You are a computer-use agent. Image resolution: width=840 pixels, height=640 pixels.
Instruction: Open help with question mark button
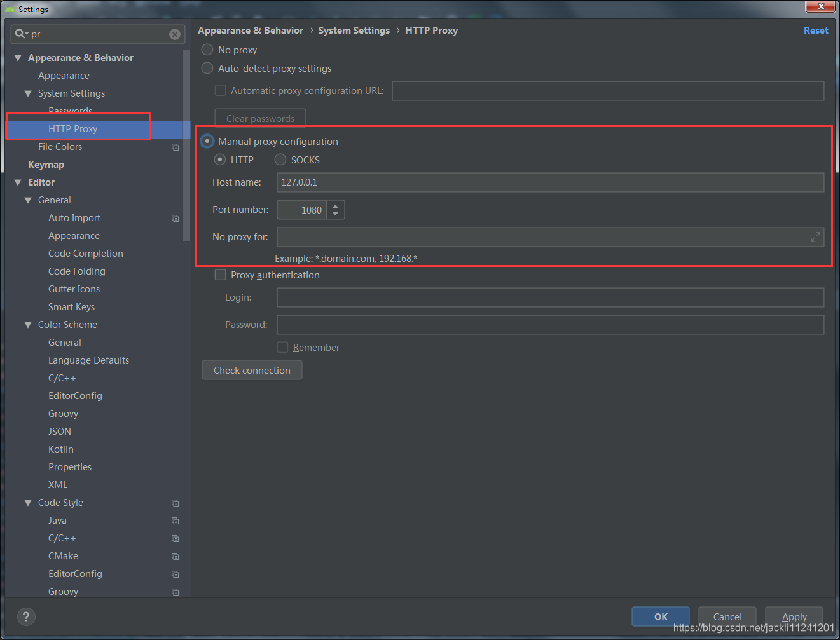tap(26, 616)
